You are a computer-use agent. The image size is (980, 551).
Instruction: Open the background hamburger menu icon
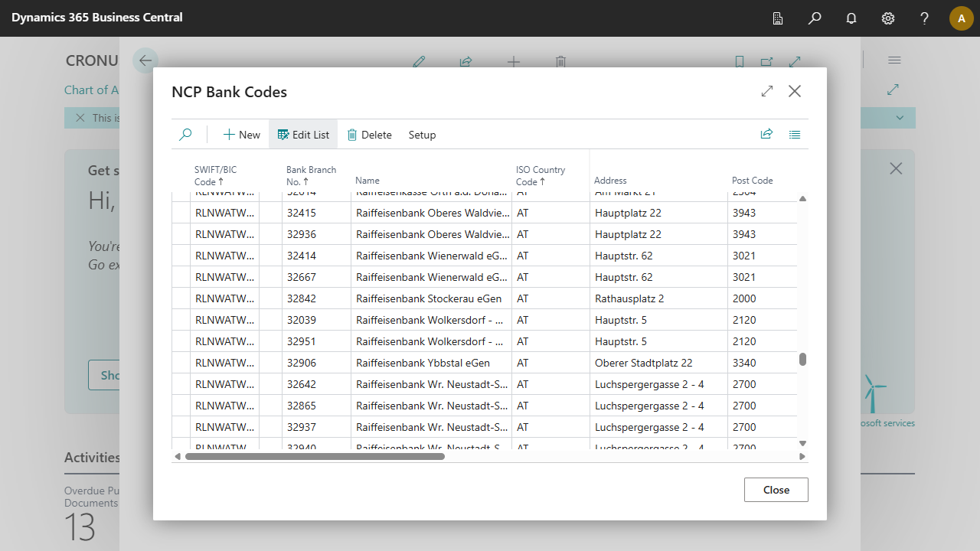point(894,60)
